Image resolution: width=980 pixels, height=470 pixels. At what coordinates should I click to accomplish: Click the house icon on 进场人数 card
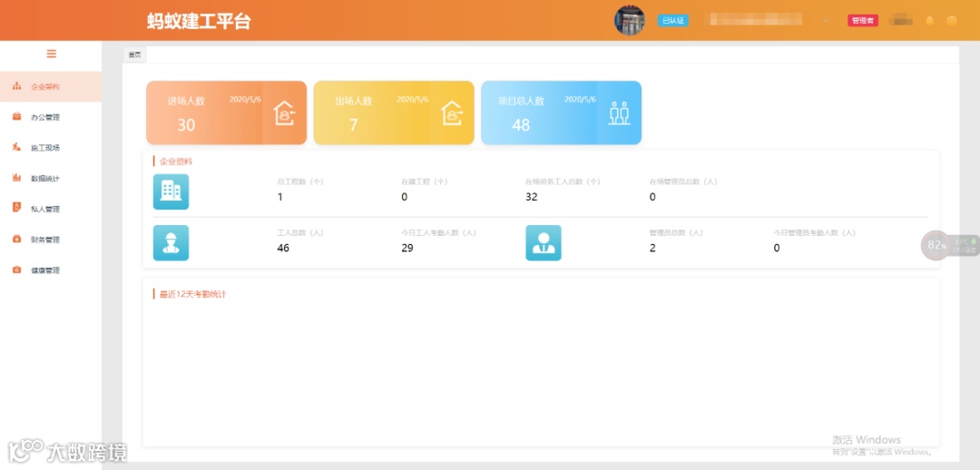tap(284, 113)
